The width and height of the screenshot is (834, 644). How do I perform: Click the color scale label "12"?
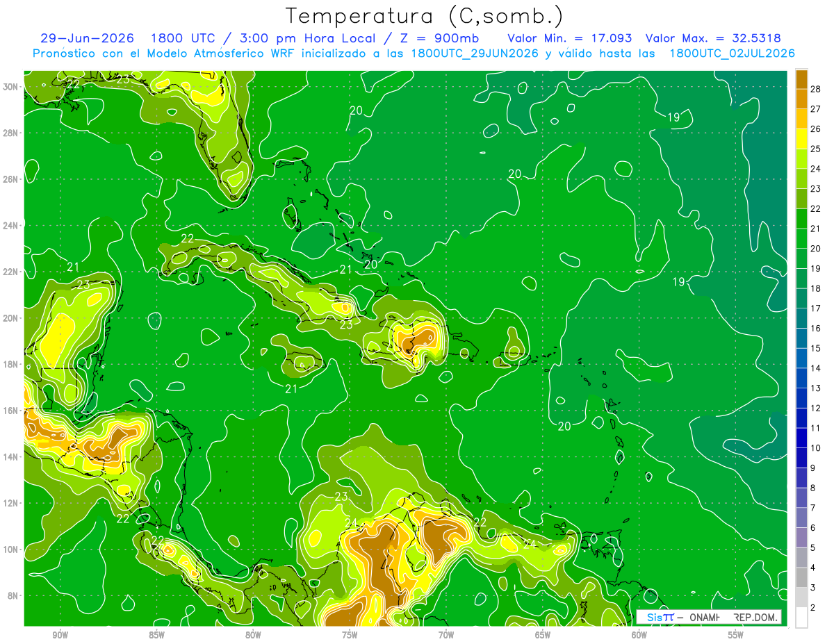(x=816, y=408)
